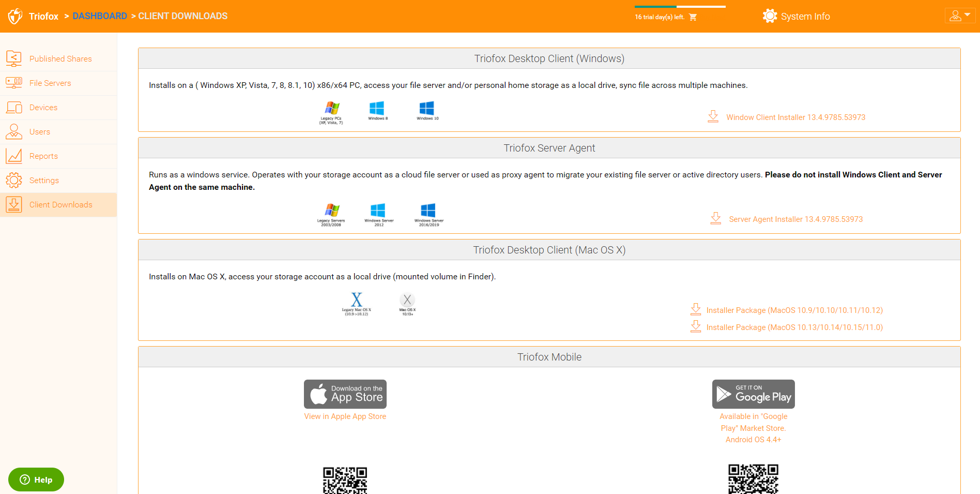Image resolution: width=980 pixels, height=494 pixels.
Task: Click the Triofox breadcrumb text
Action: tap(44, 16)
